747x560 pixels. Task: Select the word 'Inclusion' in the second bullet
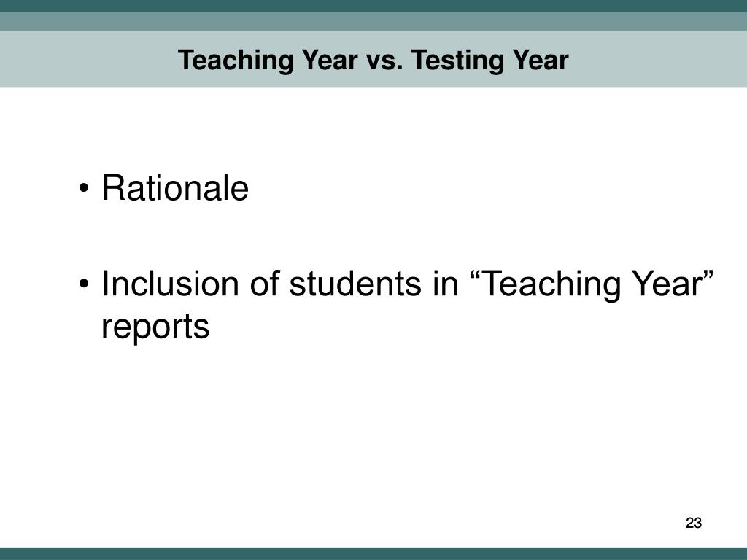point(170,284)
